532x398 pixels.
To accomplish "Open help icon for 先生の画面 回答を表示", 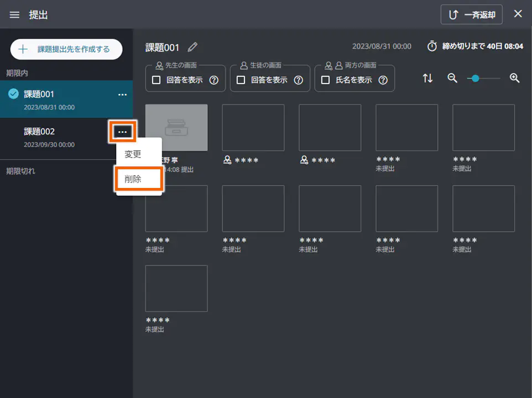I will (214, 80).
